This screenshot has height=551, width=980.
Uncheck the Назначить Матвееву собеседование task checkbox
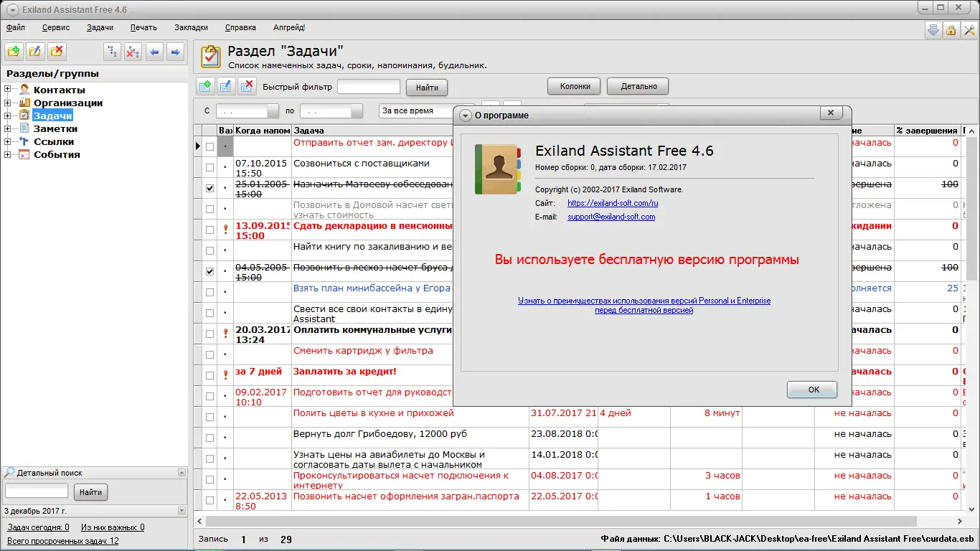(209, 188)
